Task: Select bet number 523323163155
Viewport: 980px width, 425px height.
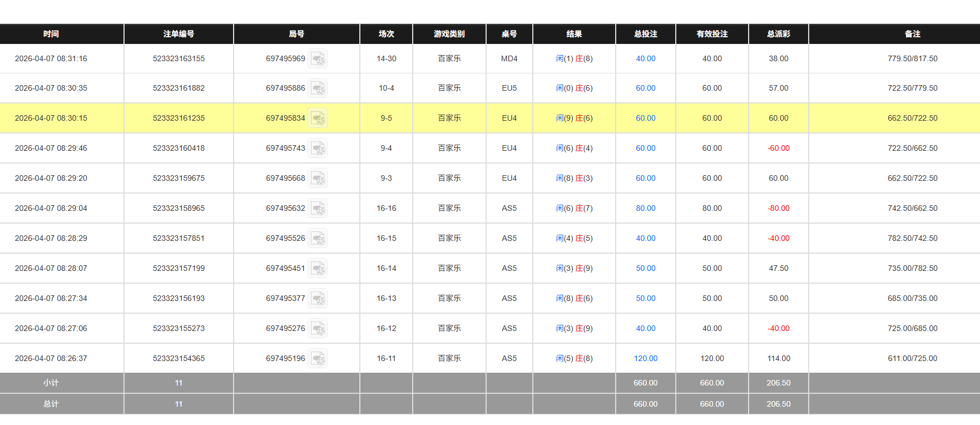Action: (x=179, y=58)
